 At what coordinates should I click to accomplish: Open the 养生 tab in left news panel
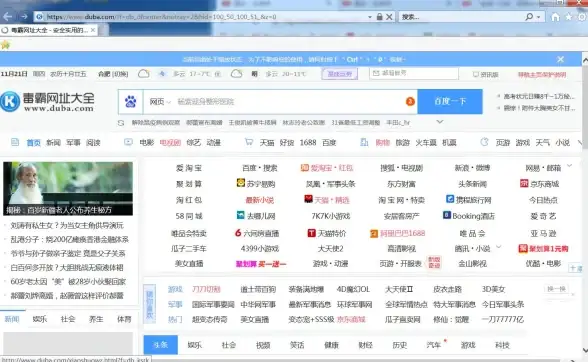(96, 319)
